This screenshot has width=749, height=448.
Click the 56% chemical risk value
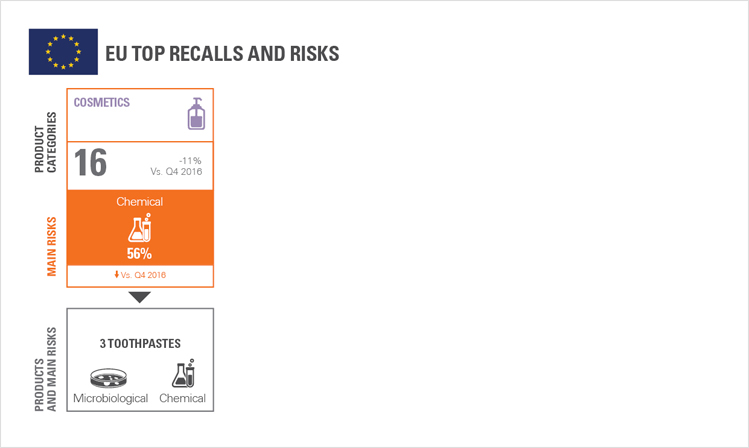coord(139,254)
